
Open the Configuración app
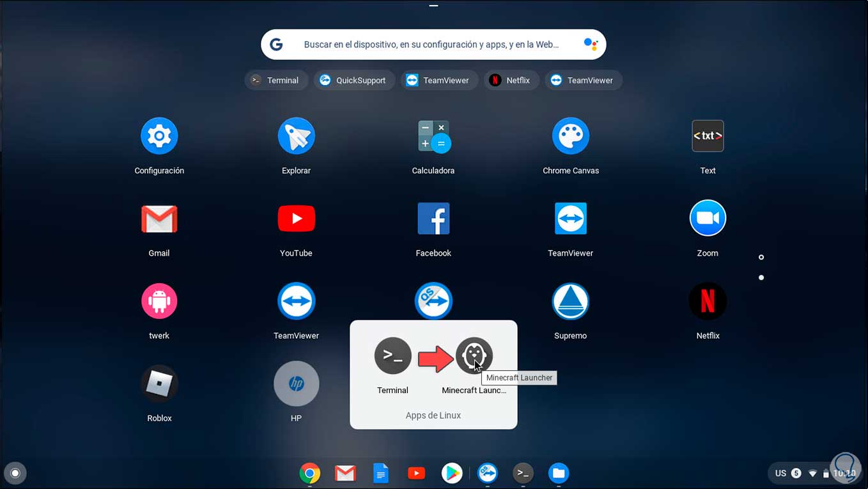click(159, 136)
